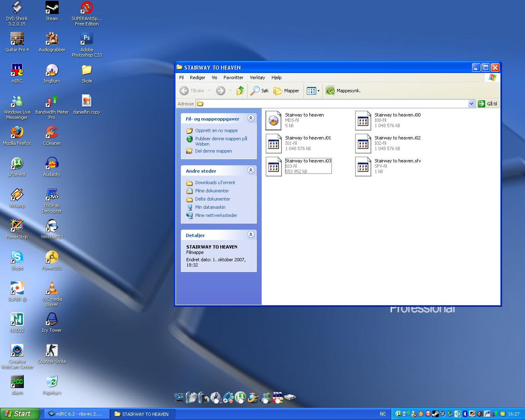Open Mine dokumenter link
This screenshot has height=420, width=525.
point(212,191)
